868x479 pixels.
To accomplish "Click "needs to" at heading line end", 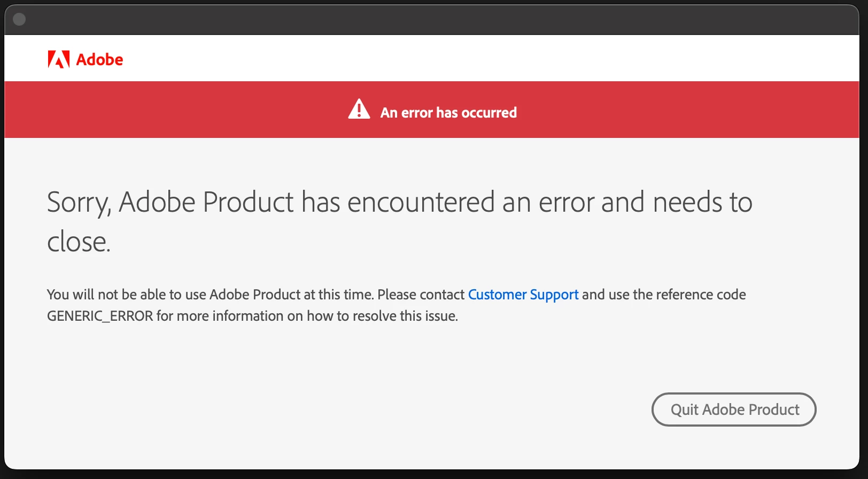I will click(x=702, y=203).
